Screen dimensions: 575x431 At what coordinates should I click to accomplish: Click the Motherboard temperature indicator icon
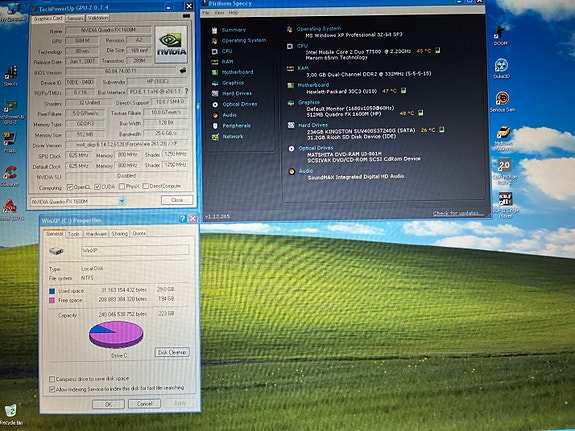(x=403, y=90)
